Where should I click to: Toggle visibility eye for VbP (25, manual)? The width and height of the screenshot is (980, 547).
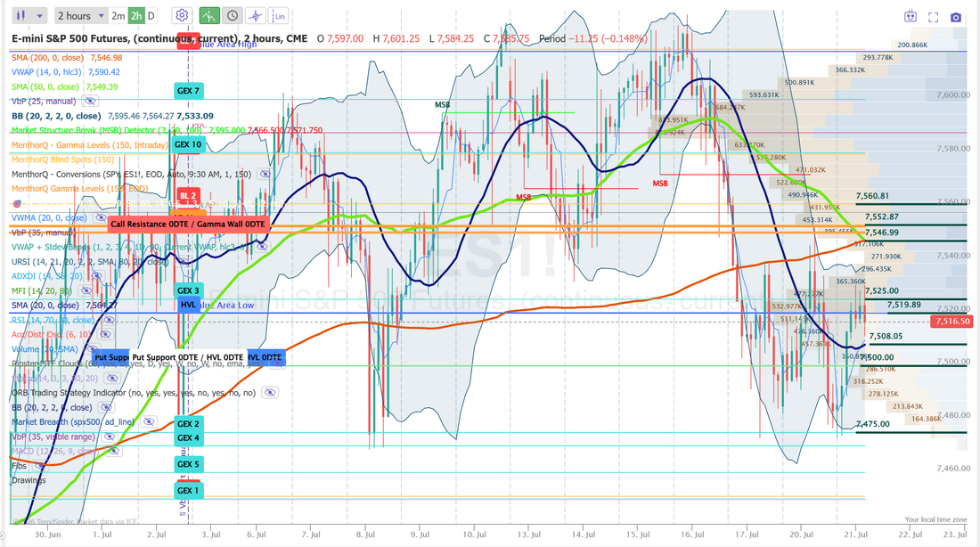[x=90, y=102]
